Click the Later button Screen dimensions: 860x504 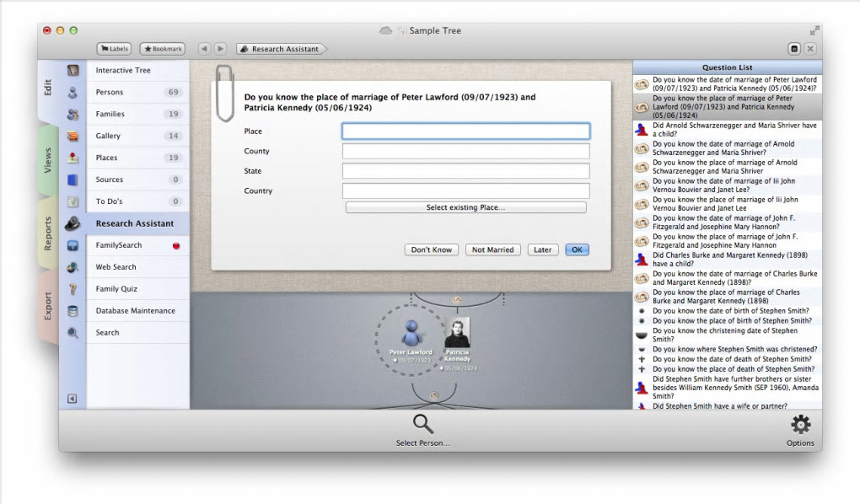(x=542, y=249)
